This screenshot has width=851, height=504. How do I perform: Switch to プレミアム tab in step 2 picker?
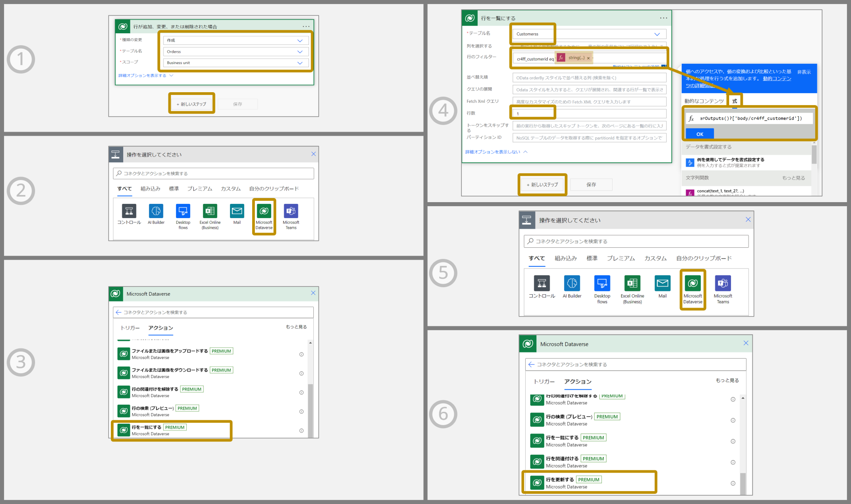199,188
